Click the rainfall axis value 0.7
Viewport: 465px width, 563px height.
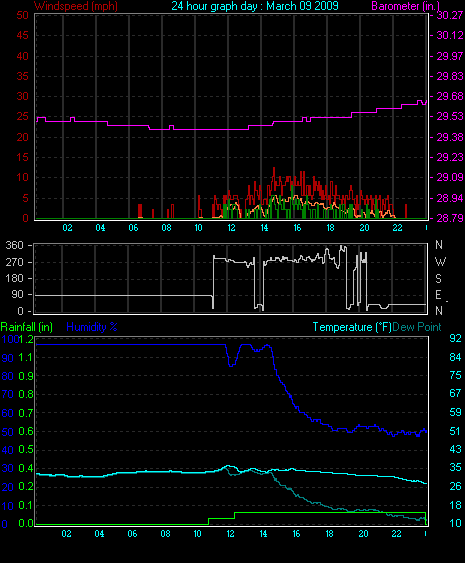pyautogui.click(x=26, y=413)
